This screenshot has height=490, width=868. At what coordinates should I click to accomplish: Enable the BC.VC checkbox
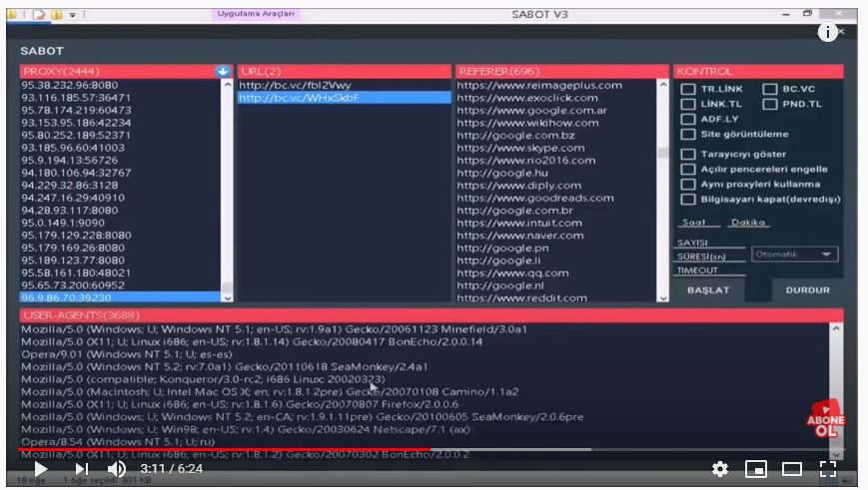(769, 89)
